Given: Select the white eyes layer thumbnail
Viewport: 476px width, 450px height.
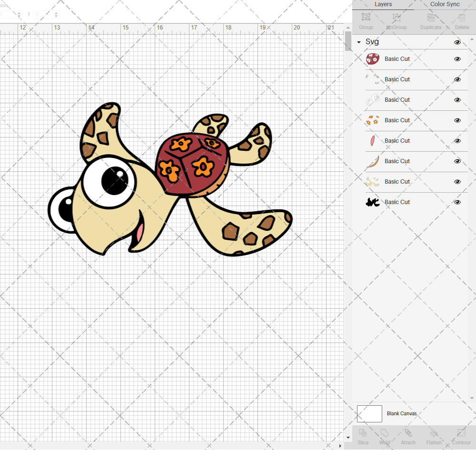Looking at the screenshot, I should [373, 100].
